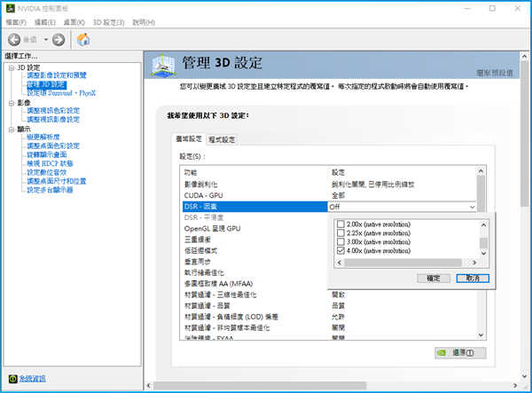Check the 2.25x native resolution box
The image size is (532, 393).
pyautogui.click(x=340, y=232)
